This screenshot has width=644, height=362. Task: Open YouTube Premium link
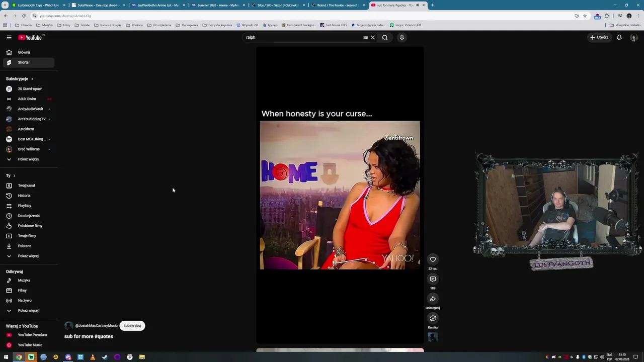click(28, 335)
